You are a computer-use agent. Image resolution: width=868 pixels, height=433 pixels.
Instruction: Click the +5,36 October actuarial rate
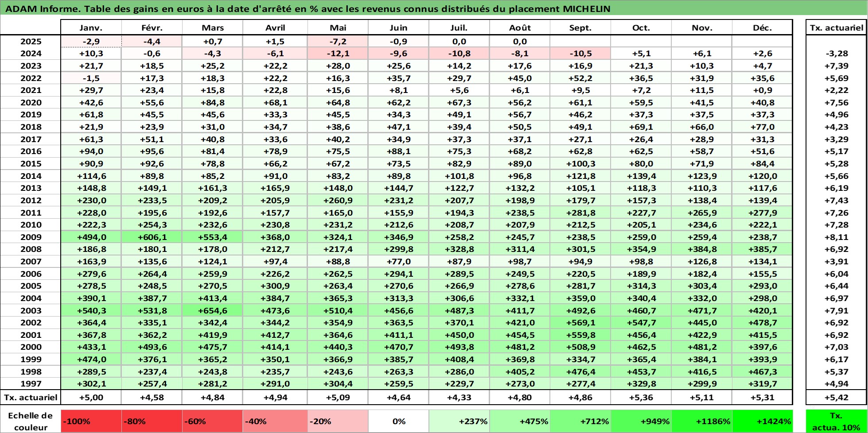(x=641, y=397)
